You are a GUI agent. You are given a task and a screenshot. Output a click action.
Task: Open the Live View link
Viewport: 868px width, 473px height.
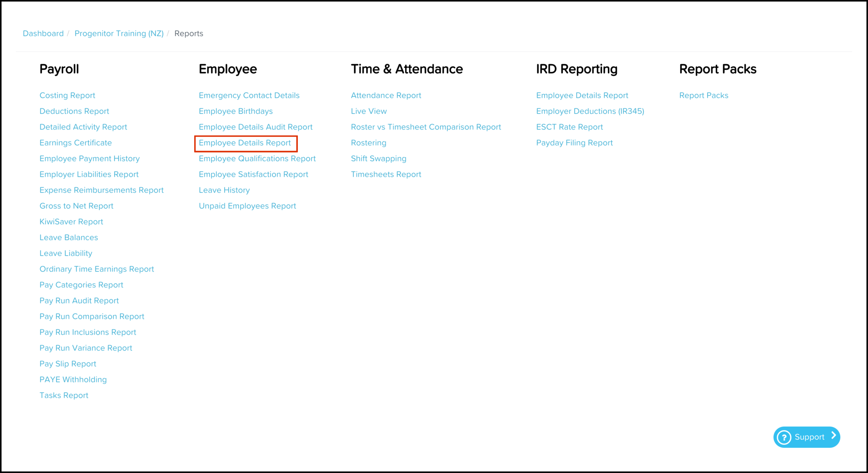tap(369, 111)
